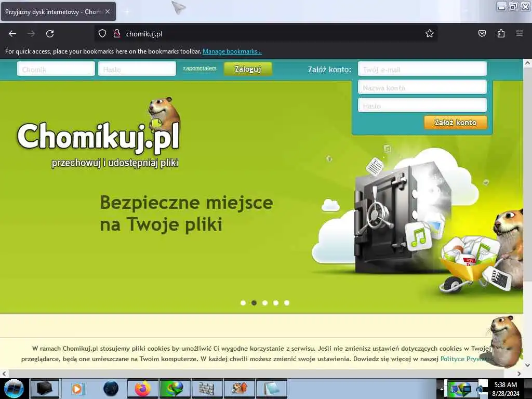Viewport: 532px width, 399px height.
Task: Show site security padlock info
Action: 117,34
